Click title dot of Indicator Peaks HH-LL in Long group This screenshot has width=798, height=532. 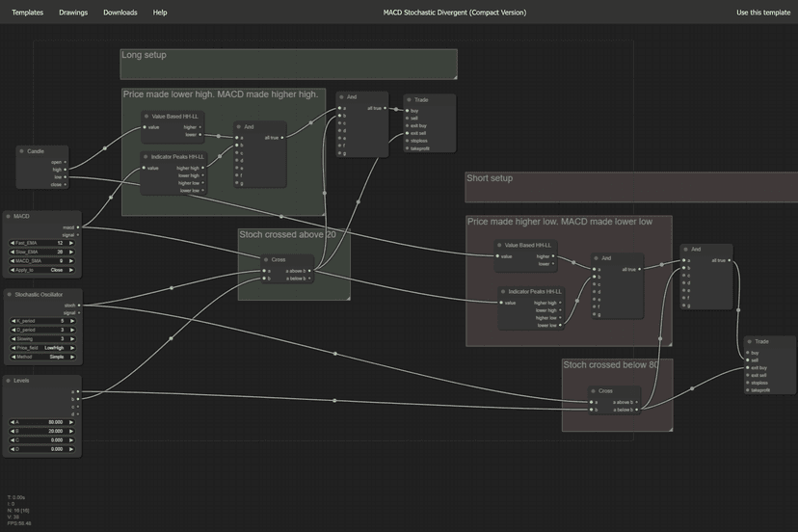[x=146, y=157]
